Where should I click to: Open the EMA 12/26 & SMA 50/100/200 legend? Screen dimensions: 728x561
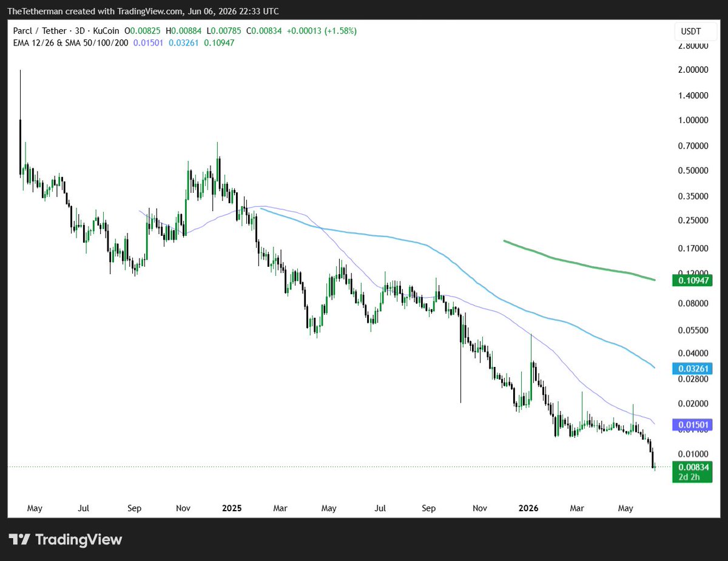click(70, 42)
